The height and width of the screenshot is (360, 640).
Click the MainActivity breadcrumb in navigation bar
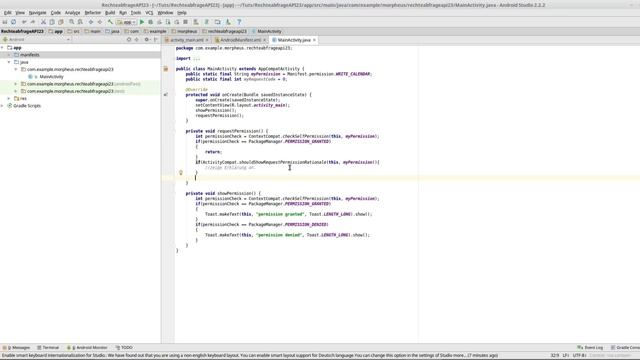coord(267,31)
